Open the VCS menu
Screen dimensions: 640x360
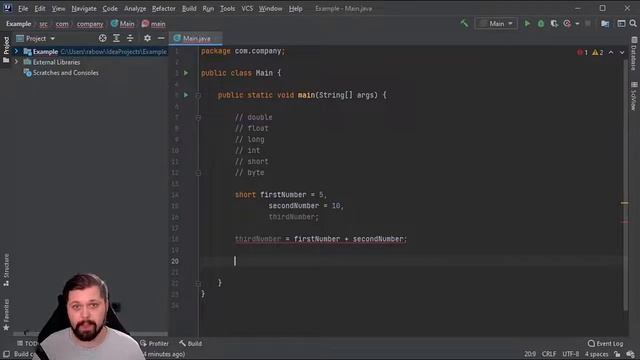coord(247,8)
